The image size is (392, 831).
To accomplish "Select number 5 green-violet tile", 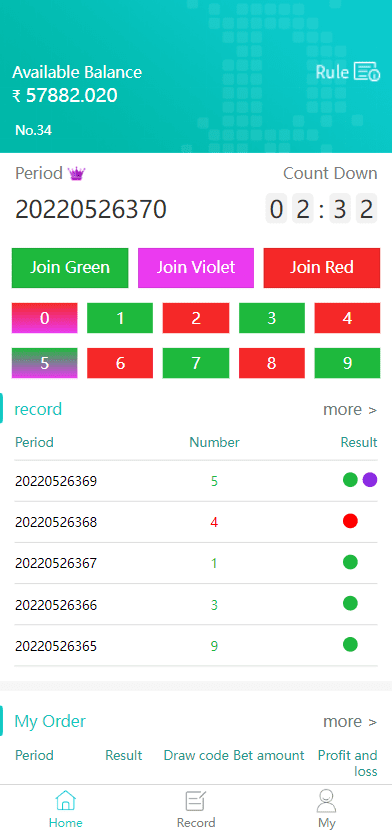I will coord(44,363).
